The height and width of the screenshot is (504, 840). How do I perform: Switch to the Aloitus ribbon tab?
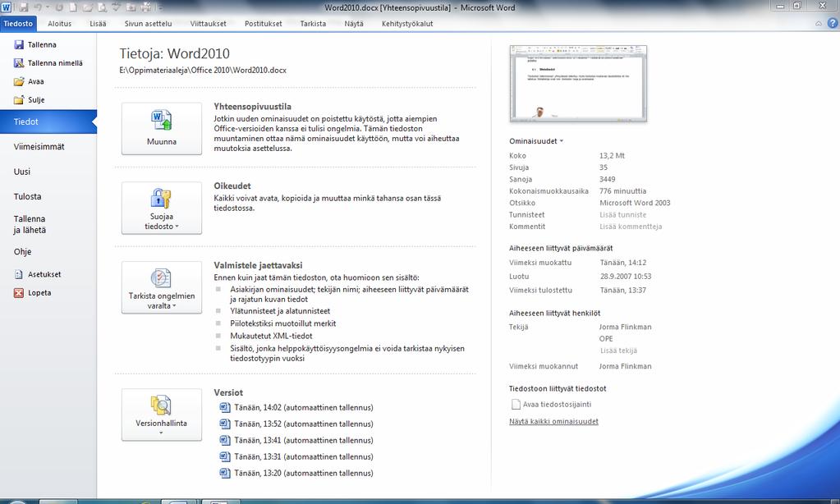pyautogui.click(x=59, y=24)
